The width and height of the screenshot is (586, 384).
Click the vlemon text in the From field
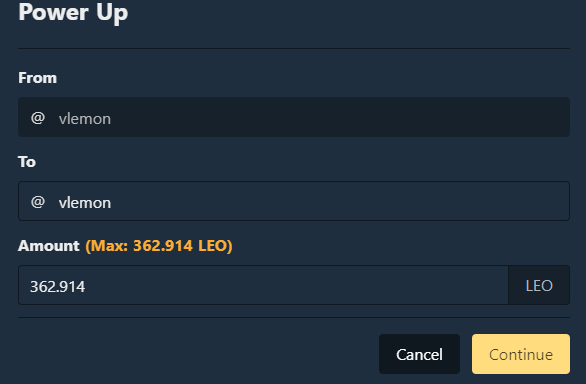[x=85, y=119]
